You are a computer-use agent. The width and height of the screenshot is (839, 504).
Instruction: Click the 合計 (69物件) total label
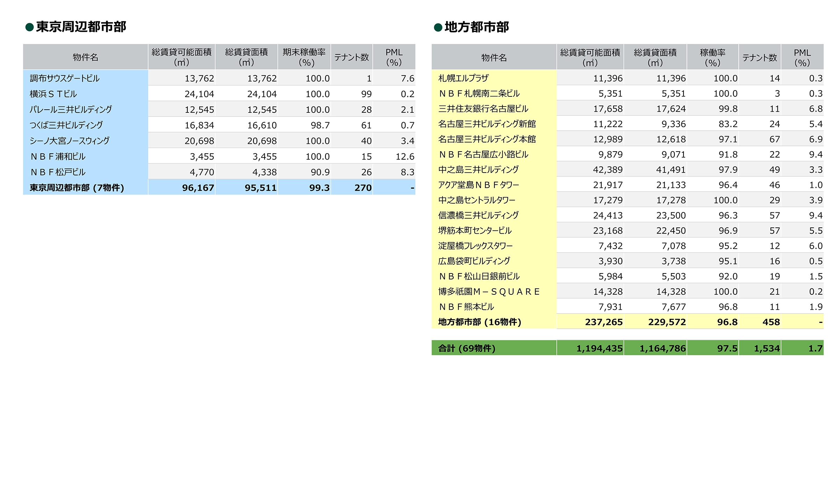(467, 348)
